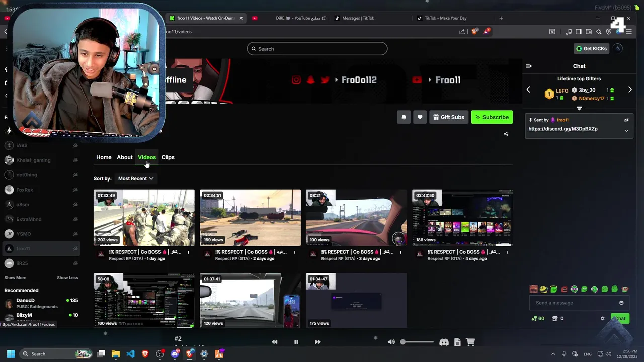Screen dimensions: 644x362
Task: Open options menu for the 1 day ago video
Action: tap(189, 252)
